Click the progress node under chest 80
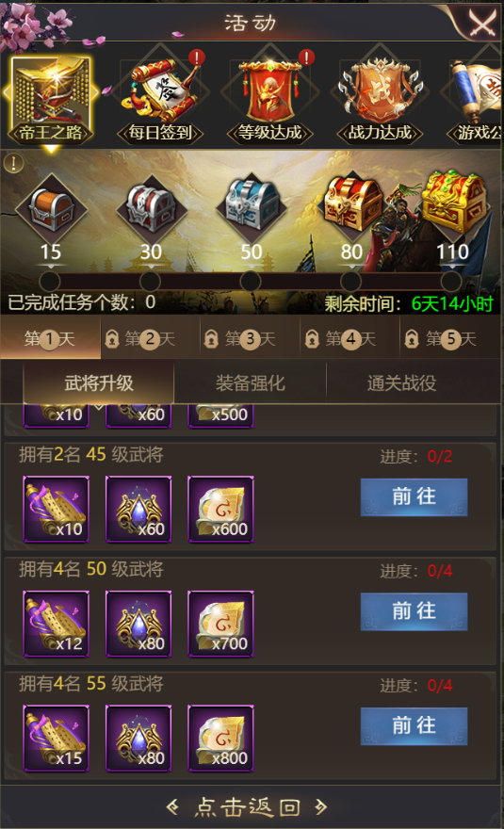Image resolution: width=504 pixels, height=829 pixels. point(350,282)
